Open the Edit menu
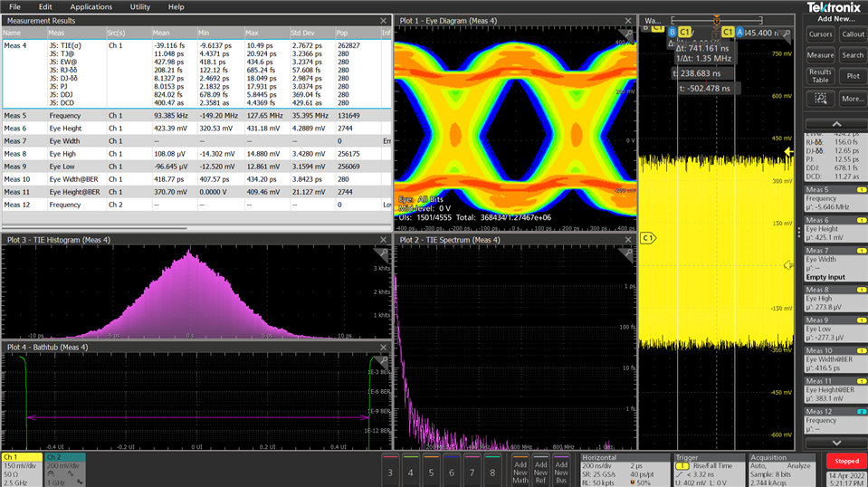 click(x=45, y=6)
